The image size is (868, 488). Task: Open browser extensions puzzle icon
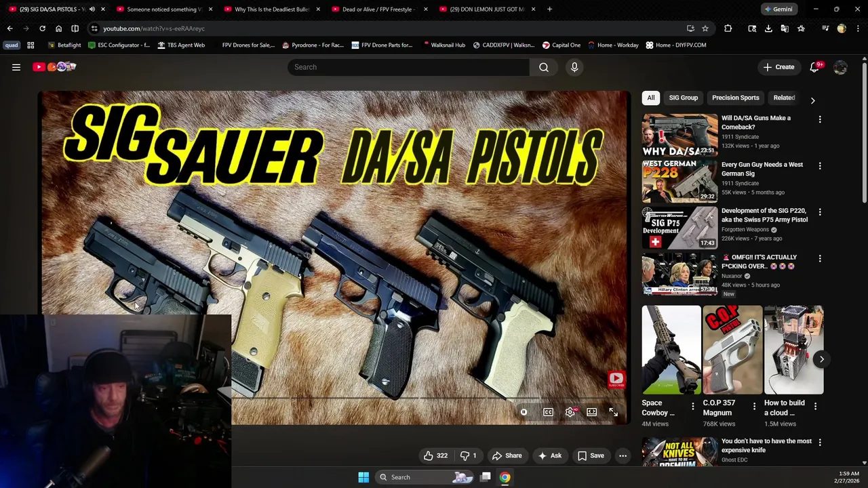[728, 28]
